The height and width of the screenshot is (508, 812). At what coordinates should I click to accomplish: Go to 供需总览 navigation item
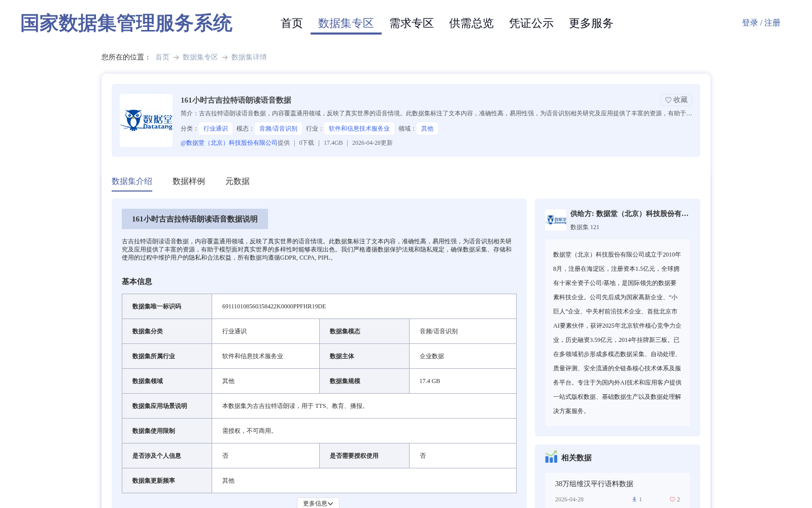471,23
